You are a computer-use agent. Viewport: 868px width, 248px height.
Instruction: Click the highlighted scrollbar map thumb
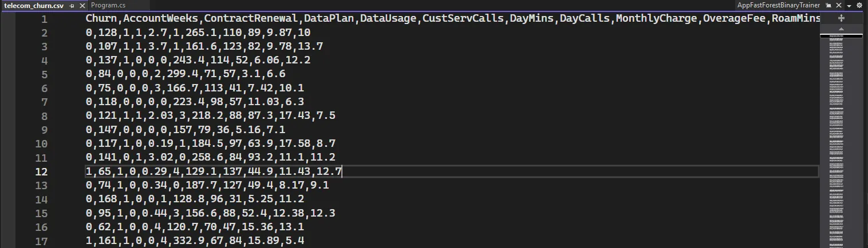[841, 37]
